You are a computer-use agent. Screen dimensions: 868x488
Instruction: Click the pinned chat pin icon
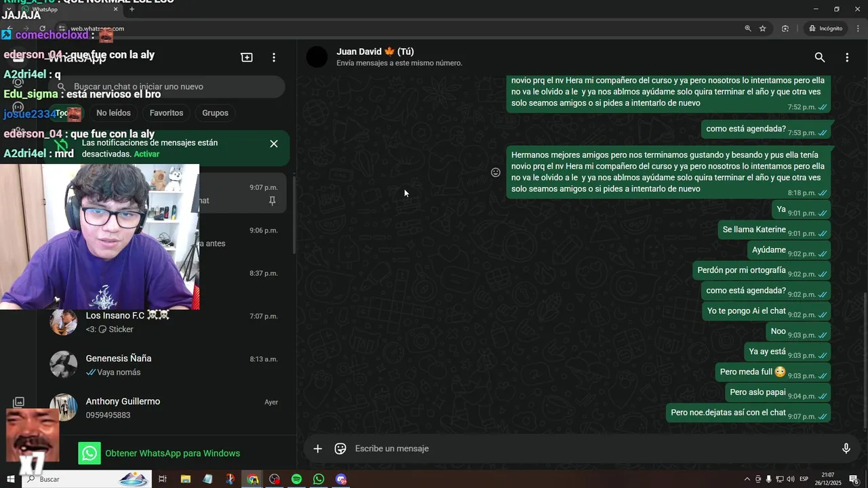[272, 201]
